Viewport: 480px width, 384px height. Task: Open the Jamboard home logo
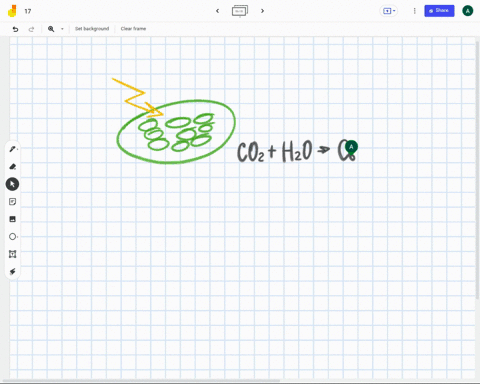click(x=12, y=11)
